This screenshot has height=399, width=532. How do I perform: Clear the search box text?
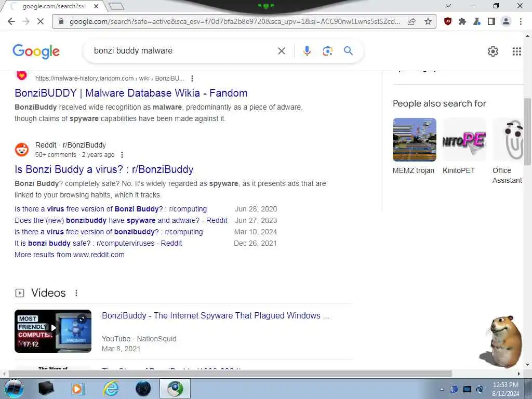(281, 51)
